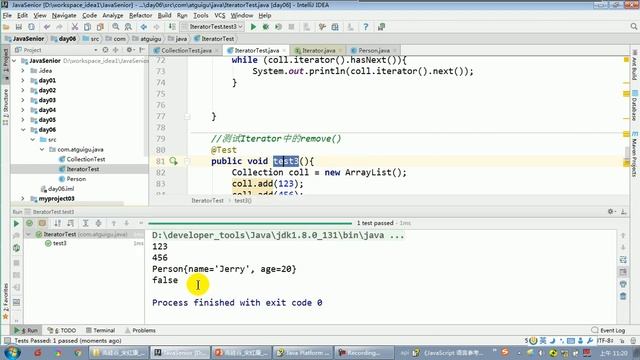Search everywhere using the top-right magnifier
The width and height of the screenshot is (640, 360).
[633, 27]
